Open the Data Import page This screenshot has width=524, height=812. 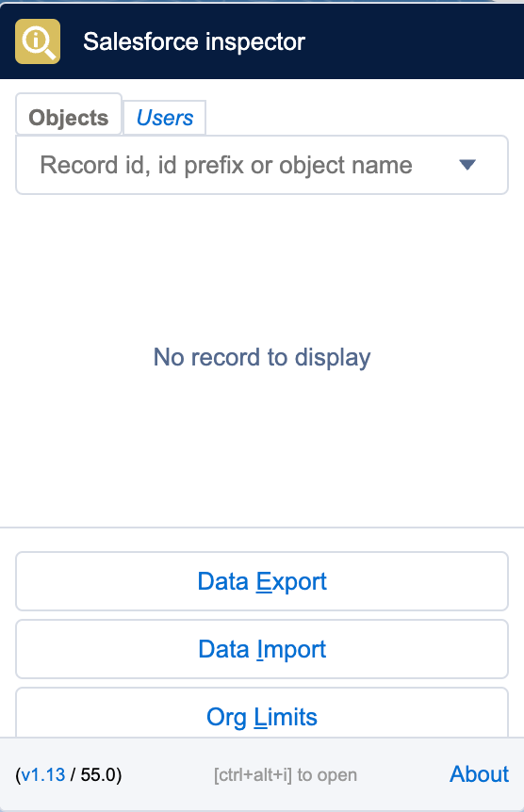[x=262, y=649]
